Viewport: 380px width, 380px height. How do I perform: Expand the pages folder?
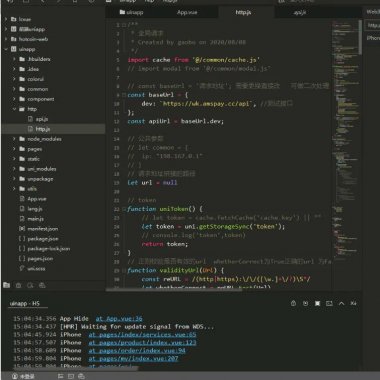point(14,149)
